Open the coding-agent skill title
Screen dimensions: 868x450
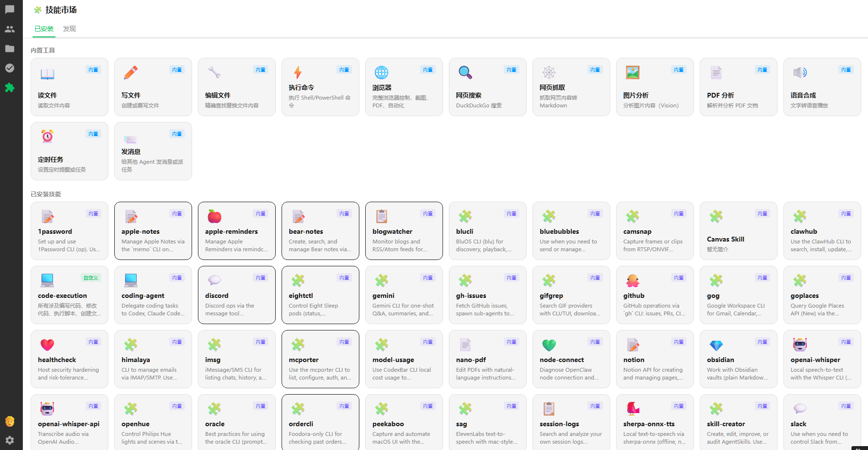tap(143, 296)
